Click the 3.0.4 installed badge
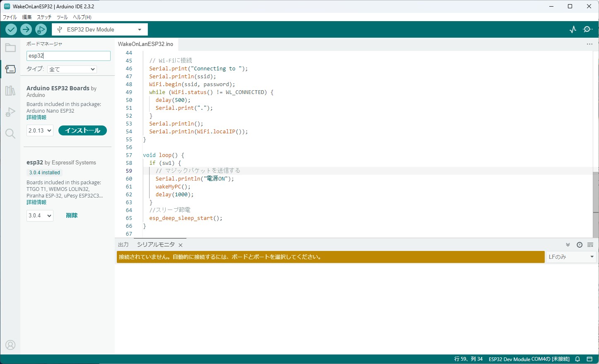This screenshot has height=364, width=599. coord(44,173)
